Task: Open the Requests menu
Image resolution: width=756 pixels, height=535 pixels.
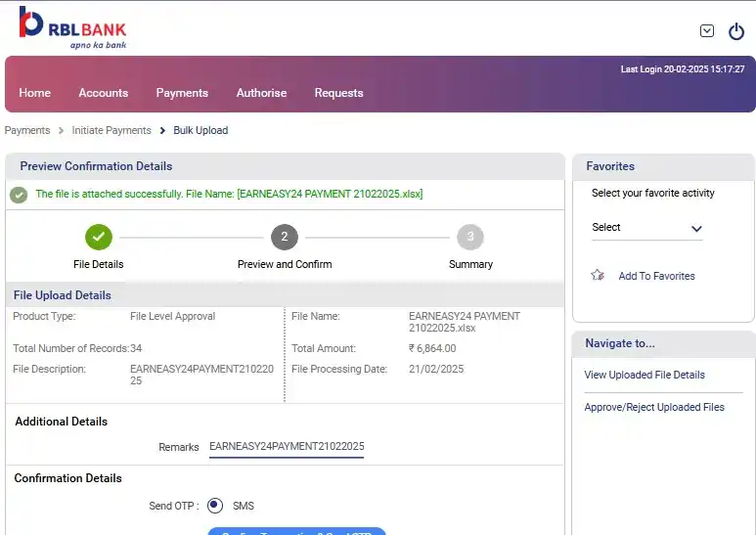Action: (338, 93)
